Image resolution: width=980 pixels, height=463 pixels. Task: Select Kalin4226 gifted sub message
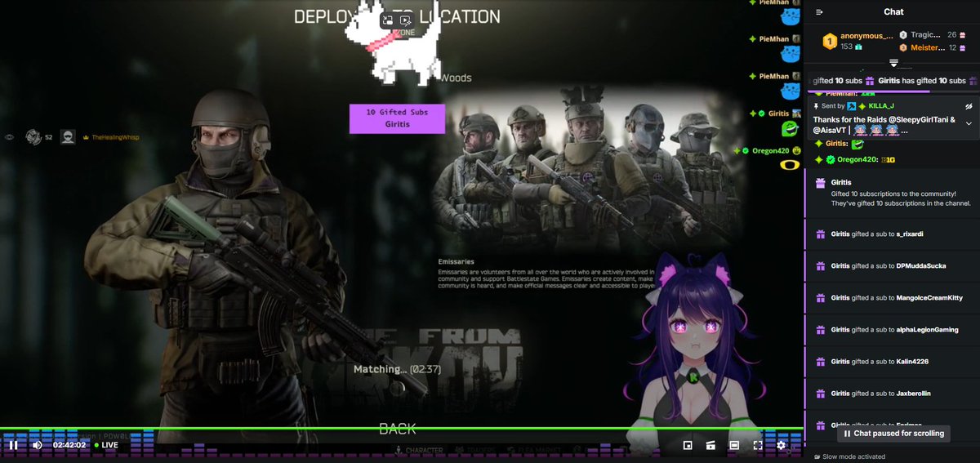pos(892,362)
